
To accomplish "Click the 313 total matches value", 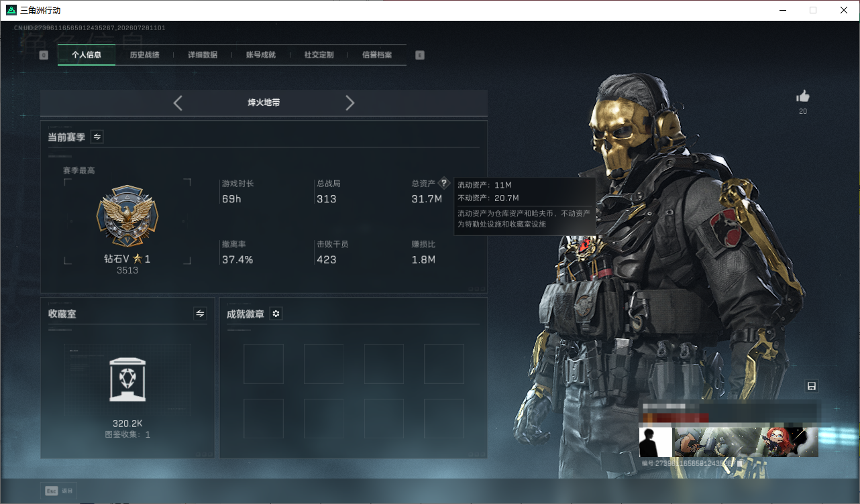I will click(327, 199).
